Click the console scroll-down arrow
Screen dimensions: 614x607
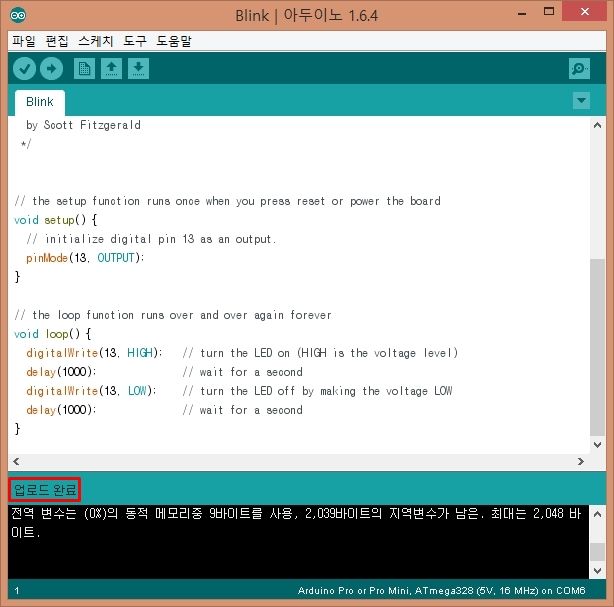[597, 571]
